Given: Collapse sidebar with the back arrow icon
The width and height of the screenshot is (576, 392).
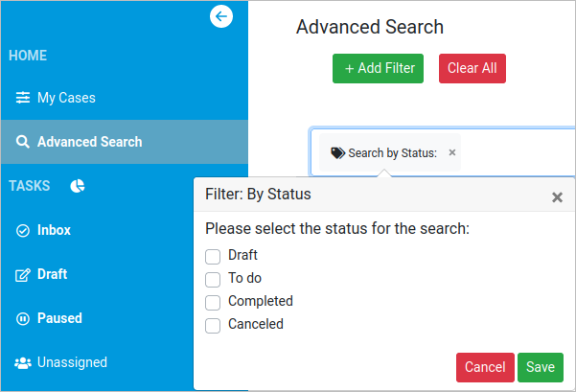Looking at the screenshot, I should click(x=221, y=15).
